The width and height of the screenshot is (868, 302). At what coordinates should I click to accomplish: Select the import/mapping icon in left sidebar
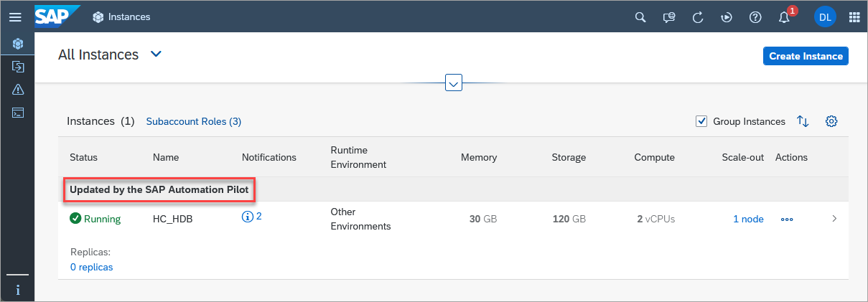(18, 66)
